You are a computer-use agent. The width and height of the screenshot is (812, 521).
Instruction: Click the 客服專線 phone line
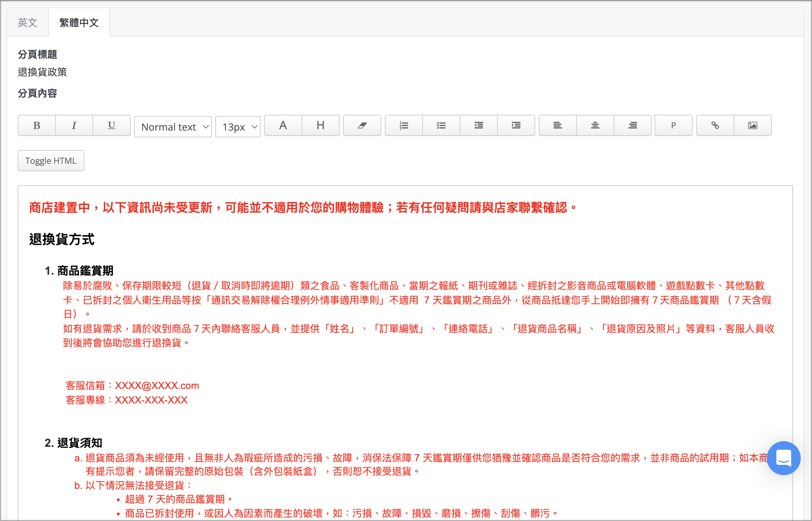click(x=126, y=400)
